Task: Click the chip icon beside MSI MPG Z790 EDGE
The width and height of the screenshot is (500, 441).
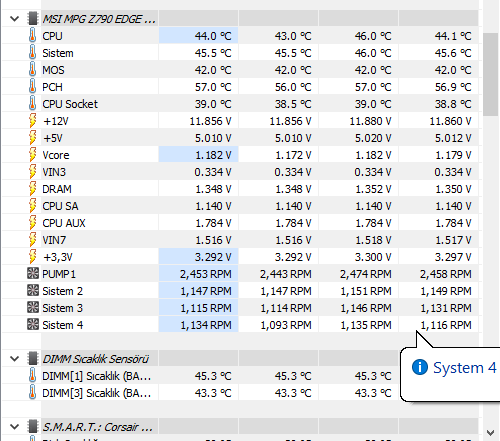Action: [33, 19]
